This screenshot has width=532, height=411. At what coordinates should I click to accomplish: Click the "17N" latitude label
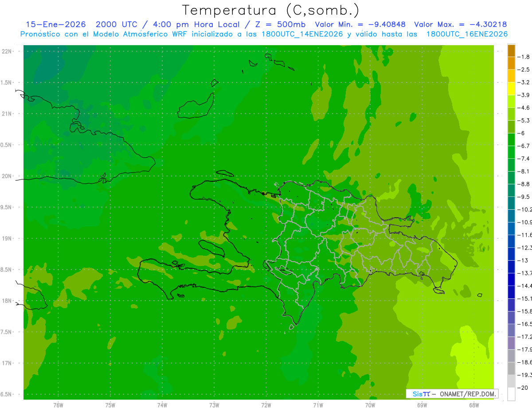7,363
